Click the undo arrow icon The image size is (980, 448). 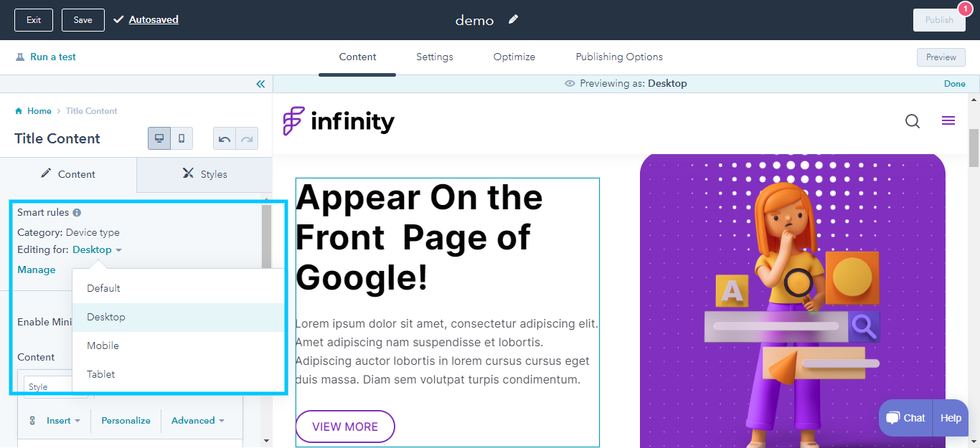225,138
